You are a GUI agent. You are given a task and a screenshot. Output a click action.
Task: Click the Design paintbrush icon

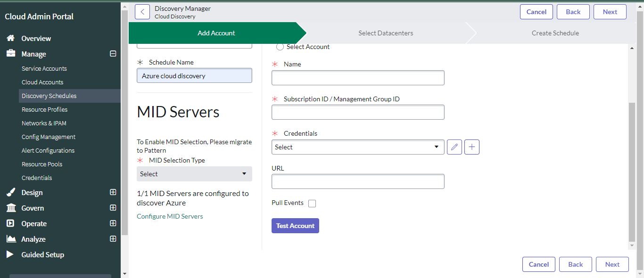[10, 192]
